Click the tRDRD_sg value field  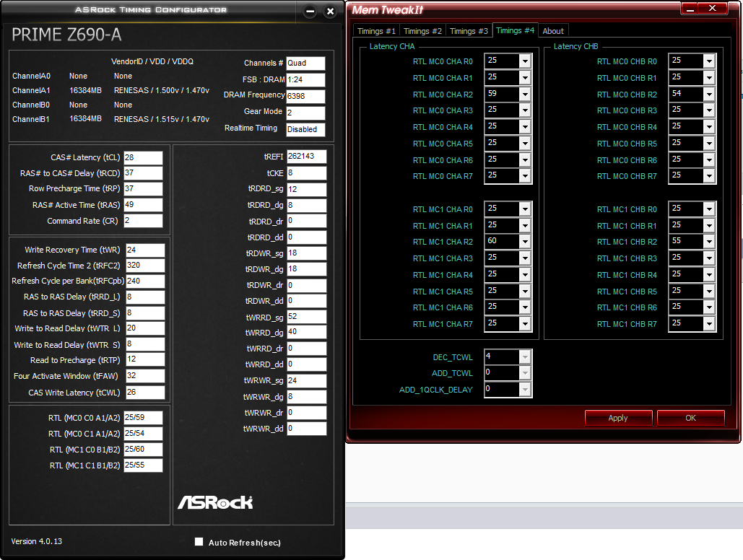pyautogui.click(x=307, y=189)
